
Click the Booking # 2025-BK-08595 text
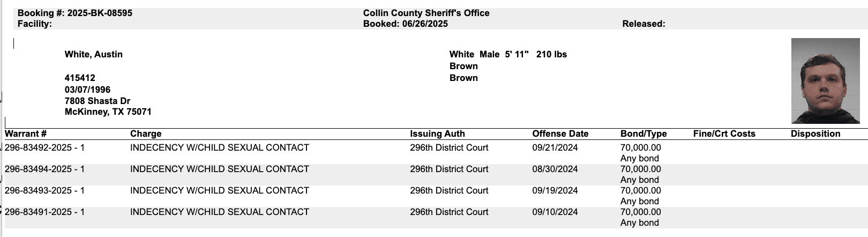pyautogui.click(x=75, y=13)
